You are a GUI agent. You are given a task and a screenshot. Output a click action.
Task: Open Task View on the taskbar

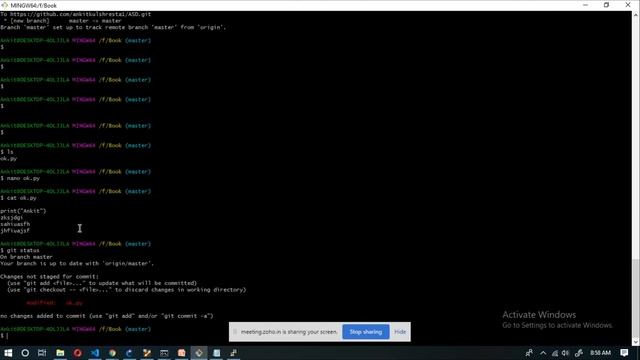[42, 353]
